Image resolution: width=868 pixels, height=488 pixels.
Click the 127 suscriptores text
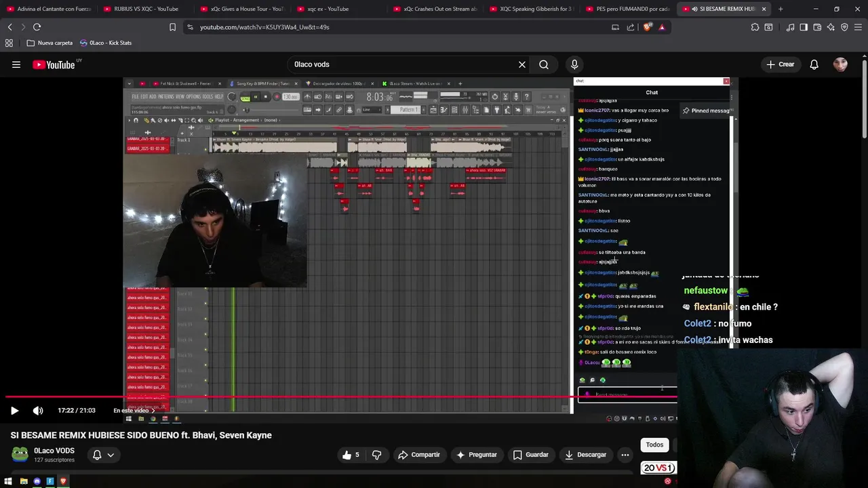tap(54, 460)
